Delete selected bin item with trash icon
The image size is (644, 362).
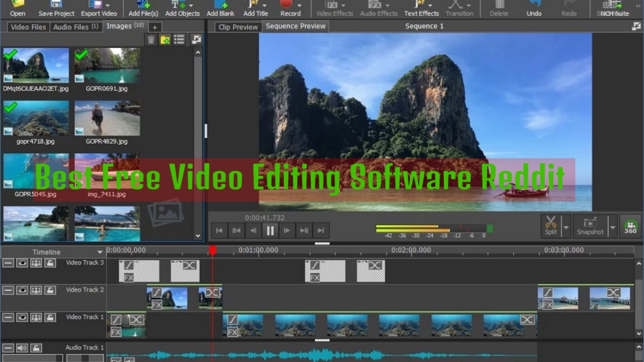151,40
